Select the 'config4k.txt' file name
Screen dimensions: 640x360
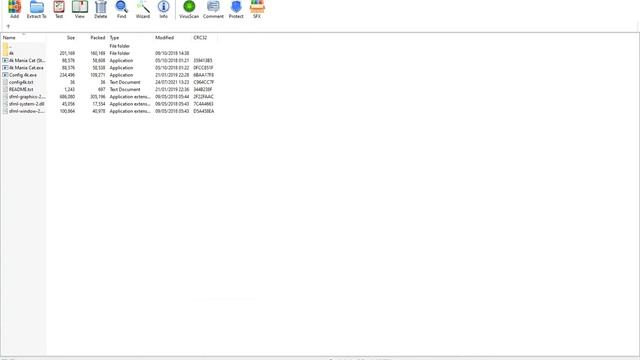tap(21, 82)
